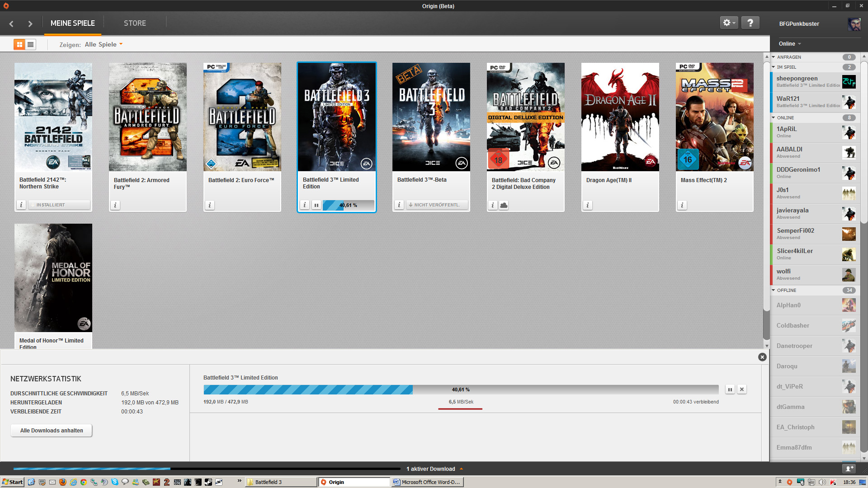The width and height of the screenshot is (868, 488).
Task: Select offline friend EA_Christoph
Action: pyautogui.click(x=814, y=427)
